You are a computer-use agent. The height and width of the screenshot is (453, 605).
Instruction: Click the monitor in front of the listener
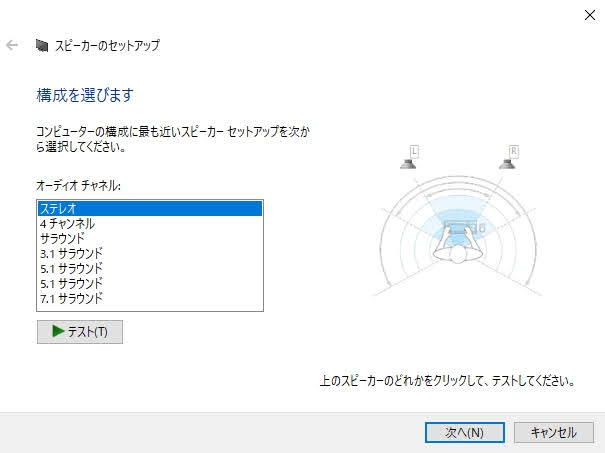coord(461,227)
